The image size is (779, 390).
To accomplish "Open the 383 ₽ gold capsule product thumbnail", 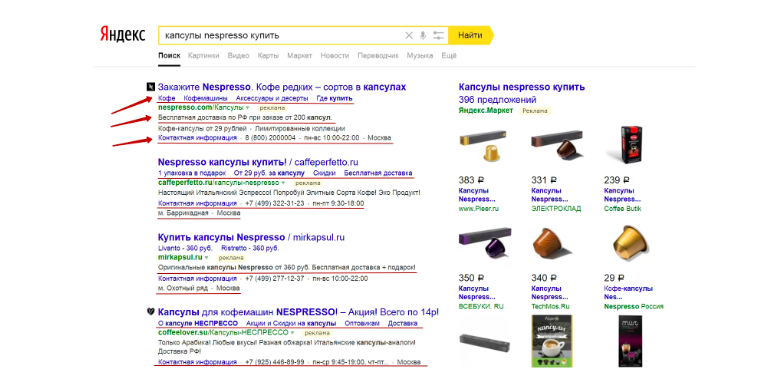I will (x=483, y=146).
